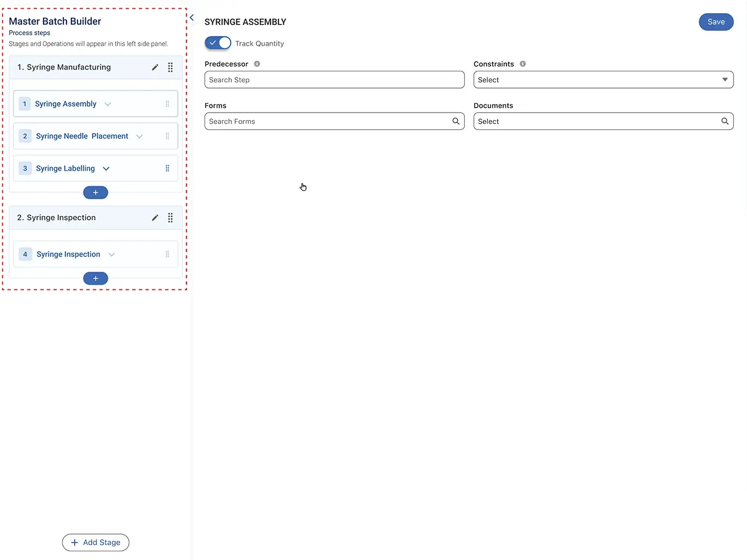Click operation 4 Syringe Inspection drag handle
747x560 pixels.
168,254
